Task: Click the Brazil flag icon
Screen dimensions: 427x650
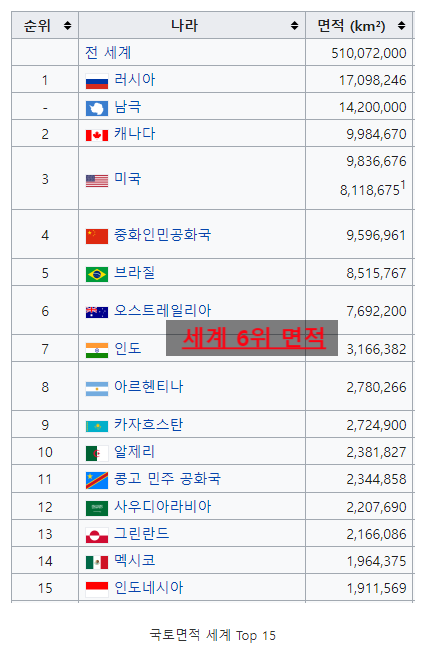Action: [x=97, y=274]
